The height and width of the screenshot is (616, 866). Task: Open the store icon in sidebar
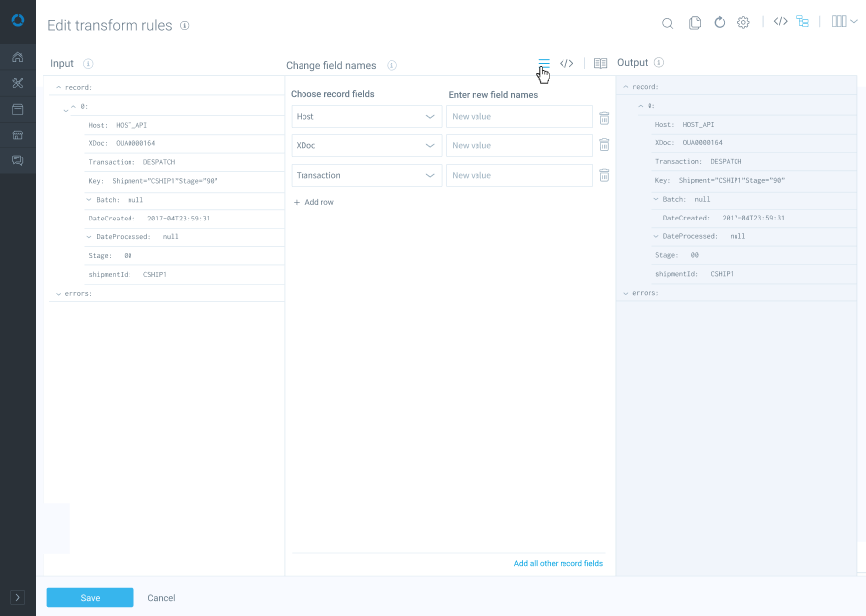17,134
